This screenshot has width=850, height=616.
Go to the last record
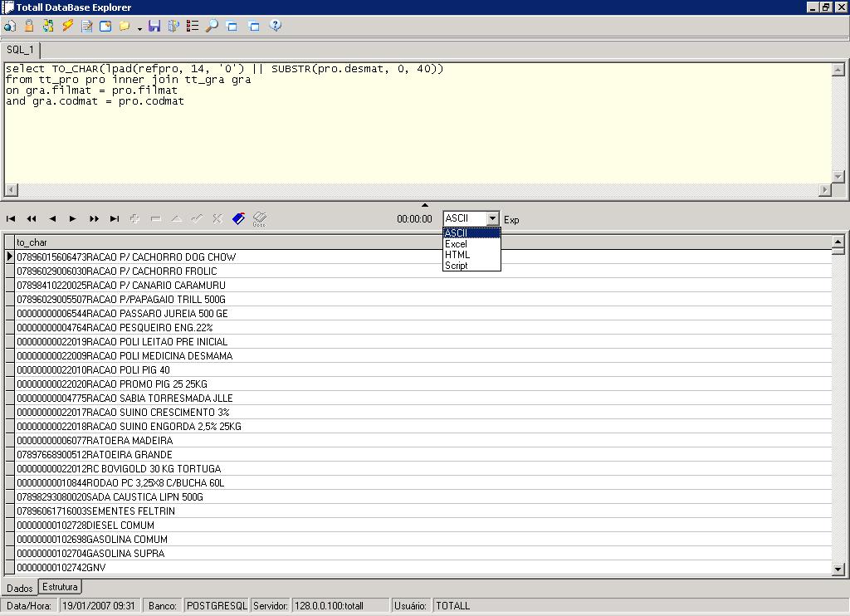point(115,218)
